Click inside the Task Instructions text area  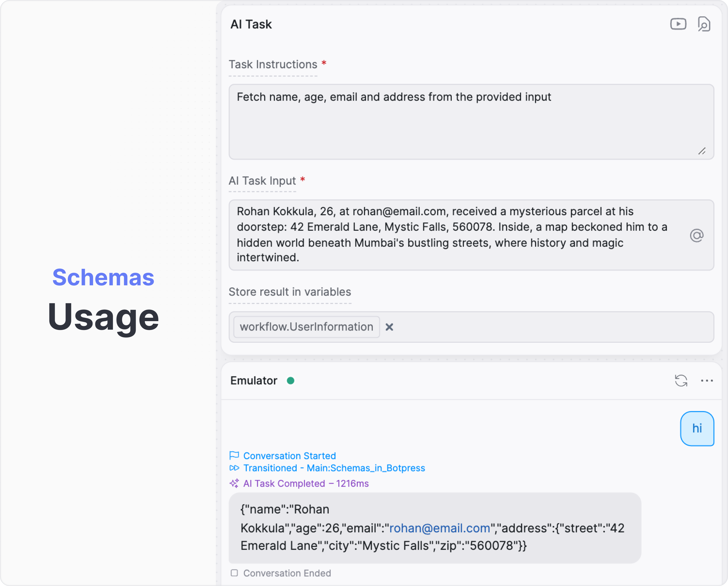tap(471, 122)
